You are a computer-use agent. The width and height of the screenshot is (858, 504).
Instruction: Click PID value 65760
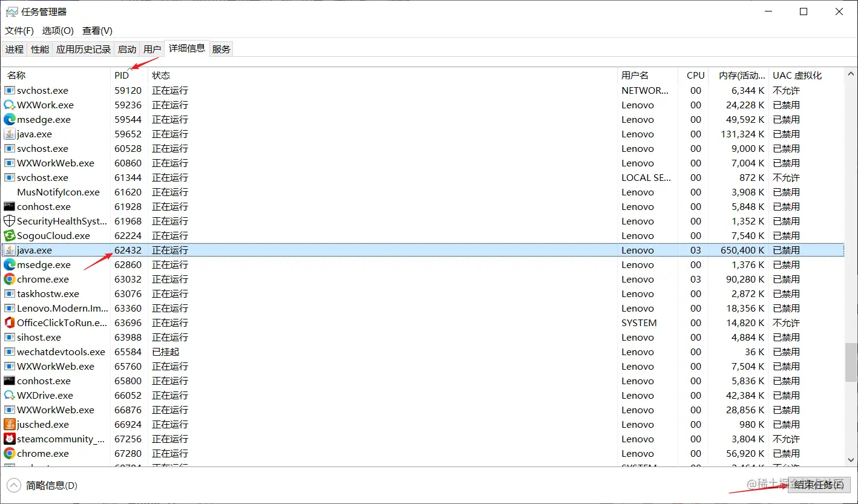(128, 366)
